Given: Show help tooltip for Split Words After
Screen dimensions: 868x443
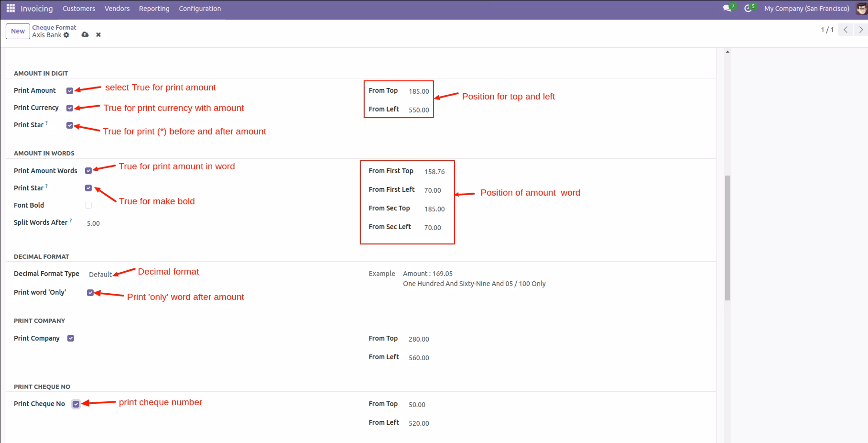Looking at the screenshot, I should click(71, 221).
